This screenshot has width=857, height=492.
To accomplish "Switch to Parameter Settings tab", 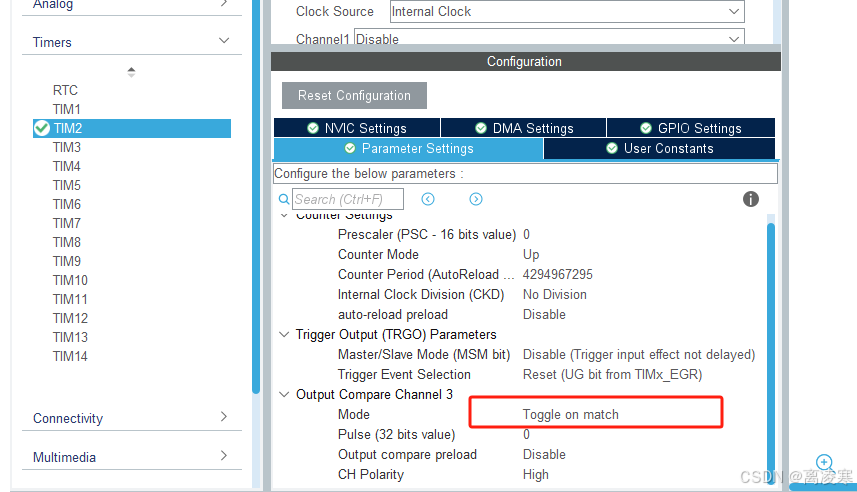I will coord(408,149).
